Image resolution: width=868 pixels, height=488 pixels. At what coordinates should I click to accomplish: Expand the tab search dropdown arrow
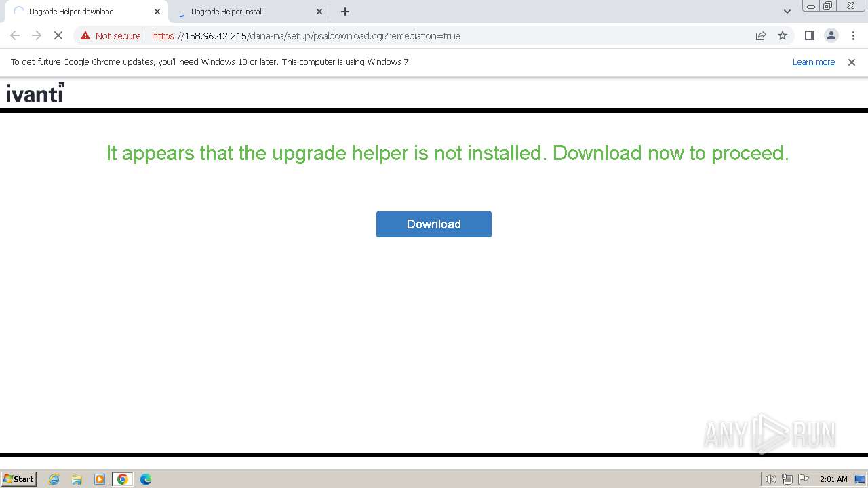point(787,12)
